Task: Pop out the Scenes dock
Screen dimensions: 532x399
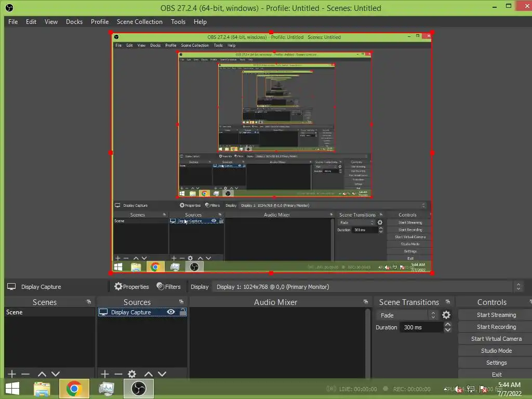Action: [x=89, y=302]
